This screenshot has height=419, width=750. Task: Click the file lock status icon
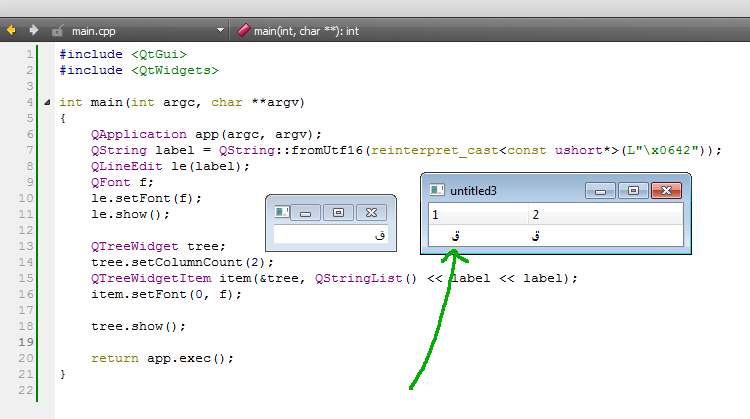pyautogui.click(x=58, y=31)
